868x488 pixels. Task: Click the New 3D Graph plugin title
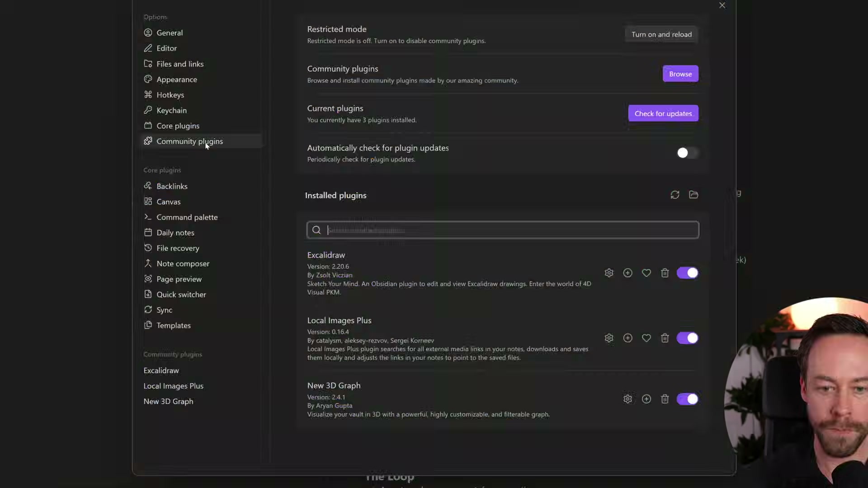point(334,385)
